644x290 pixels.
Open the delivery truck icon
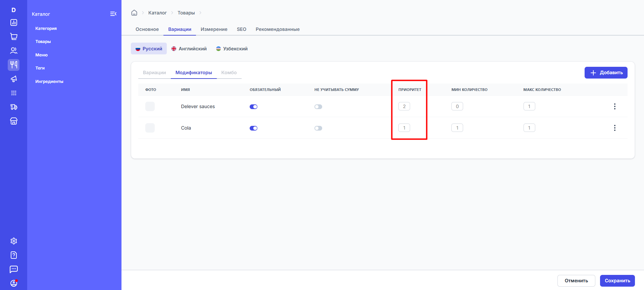[x=14, y=107]
